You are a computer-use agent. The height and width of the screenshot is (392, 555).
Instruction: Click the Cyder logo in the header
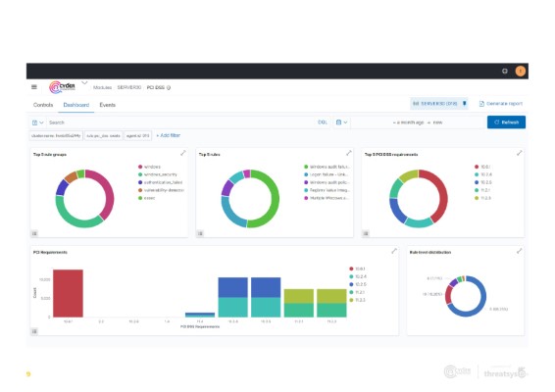pos(62,87)
